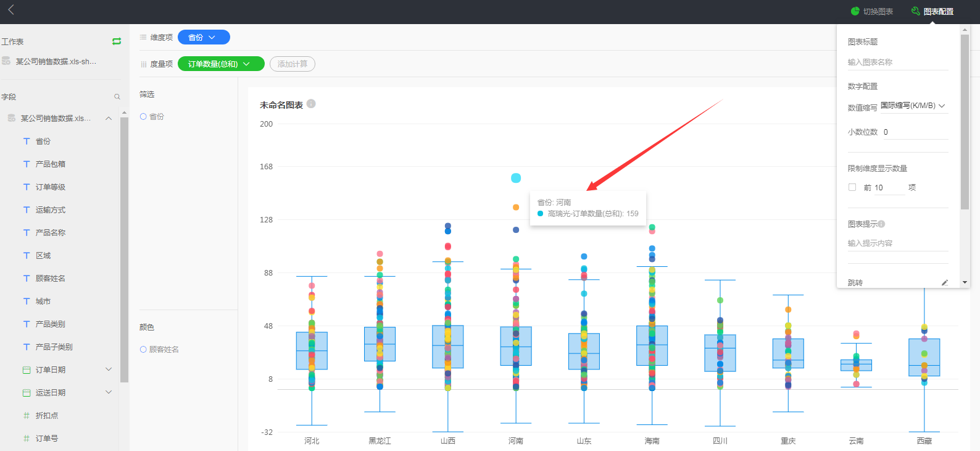Click the field list scroll-up arrow
Screen dimensions: 980x451
(x=124, y=113)
